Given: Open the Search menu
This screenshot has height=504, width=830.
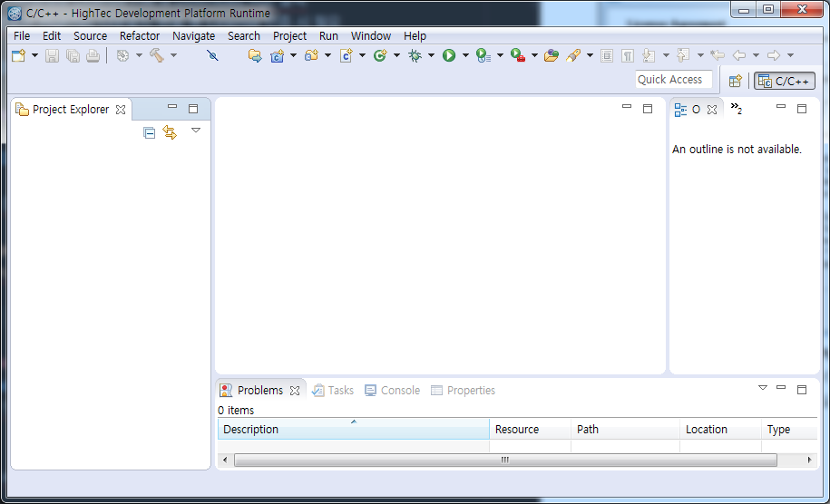Looking at the screenshot, I should pyautogui.click(x=244, y=36).
